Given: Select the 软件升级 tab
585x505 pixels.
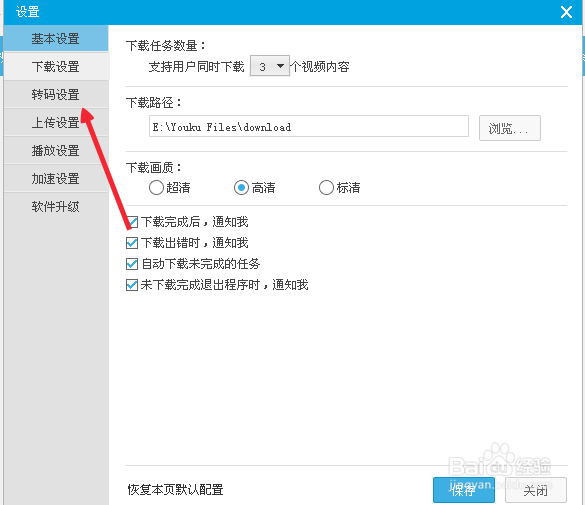Looking at the screenshot, I should point(56,206).
